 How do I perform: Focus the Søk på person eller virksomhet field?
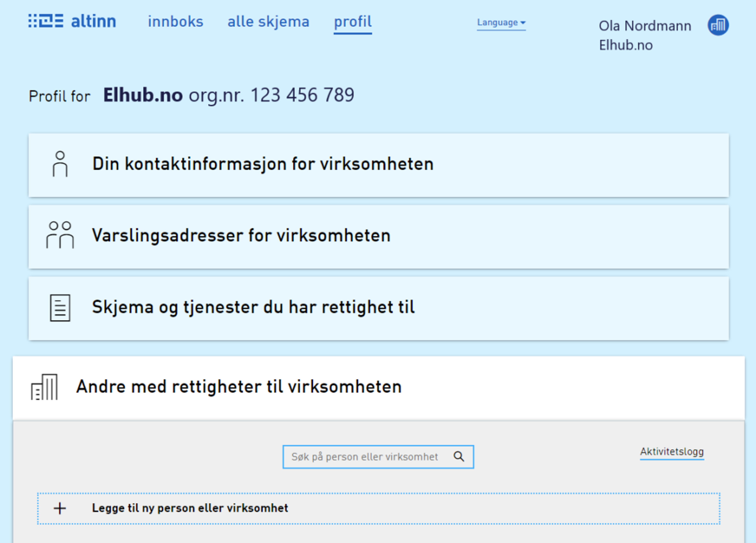tap(364, 457)
